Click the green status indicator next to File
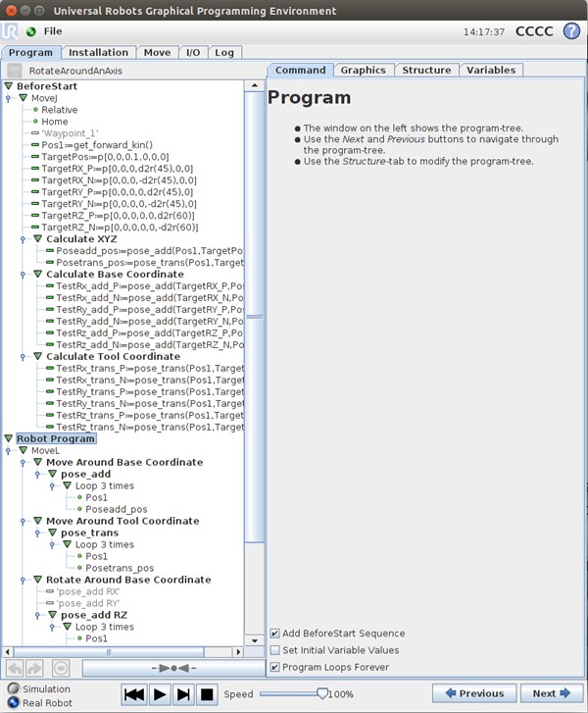588x713 pixels. pos(31,31)
